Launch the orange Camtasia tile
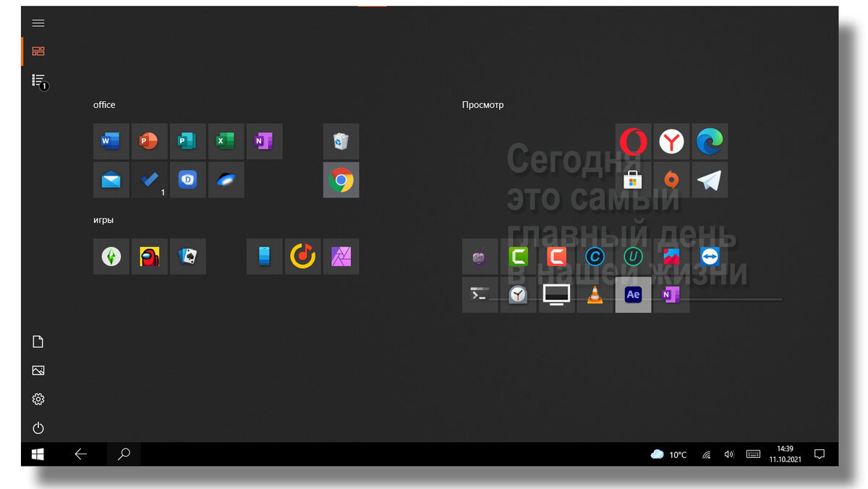 point(557,256)
